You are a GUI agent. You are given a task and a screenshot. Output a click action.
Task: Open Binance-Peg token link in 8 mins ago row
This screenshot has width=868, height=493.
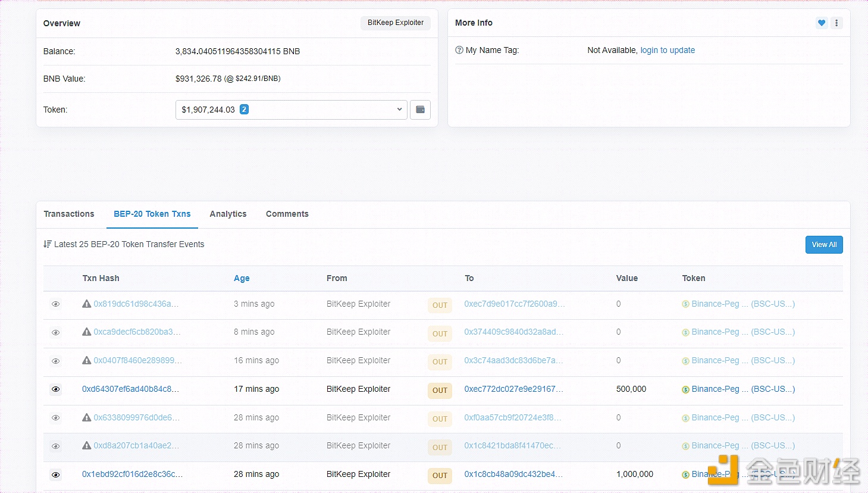coord(743,332)
